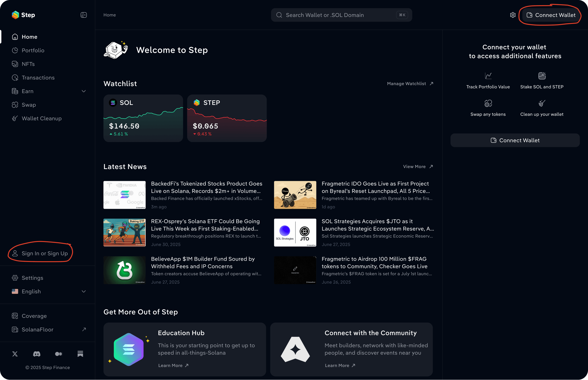Click the STEP change 0.43 % value

click(x=202, y=134)
